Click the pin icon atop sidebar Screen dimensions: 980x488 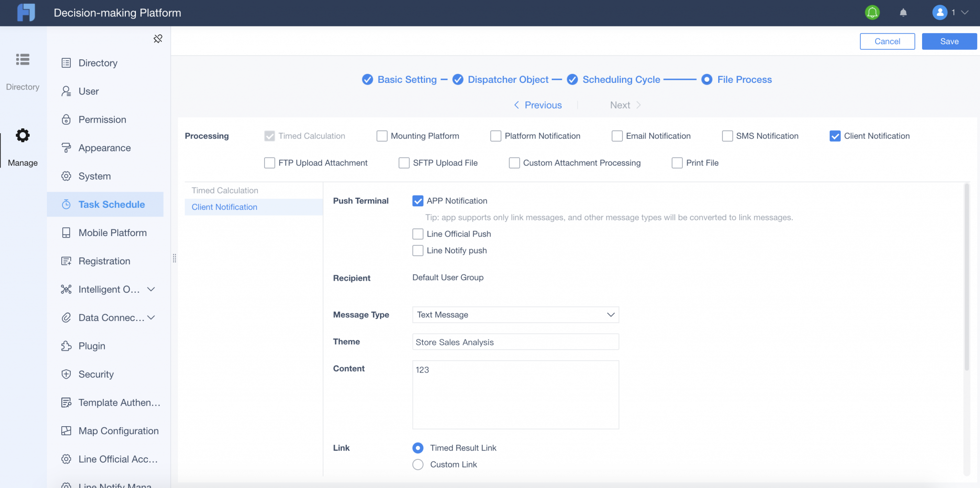pos(158,39)
